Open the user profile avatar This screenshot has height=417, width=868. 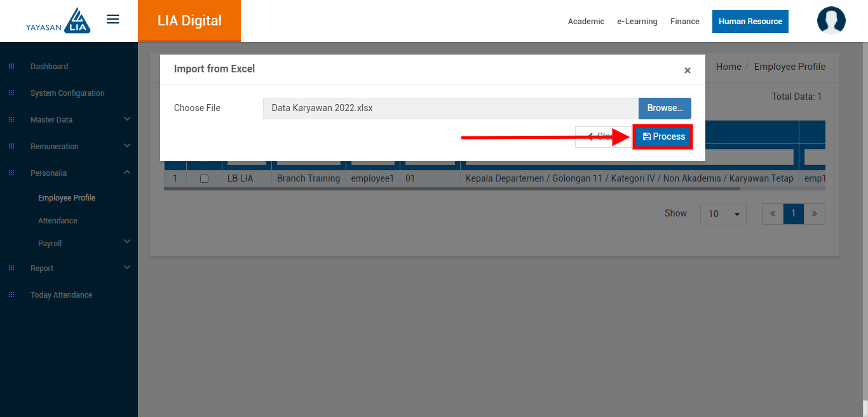831,20
